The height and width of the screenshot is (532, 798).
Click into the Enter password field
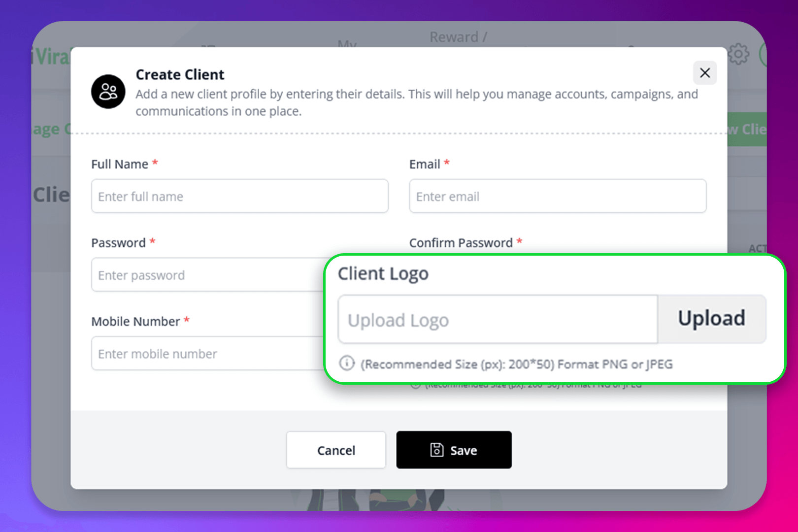207,275
